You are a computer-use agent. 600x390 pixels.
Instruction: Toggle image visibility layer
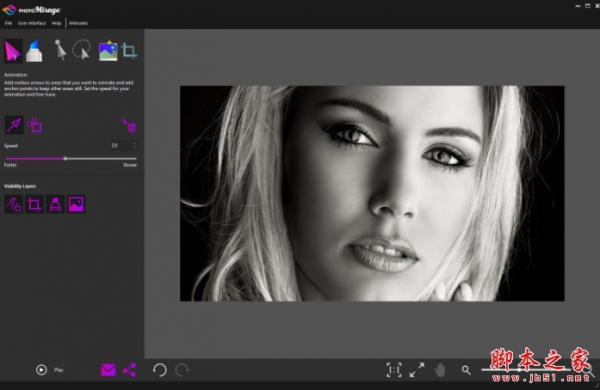76,204
